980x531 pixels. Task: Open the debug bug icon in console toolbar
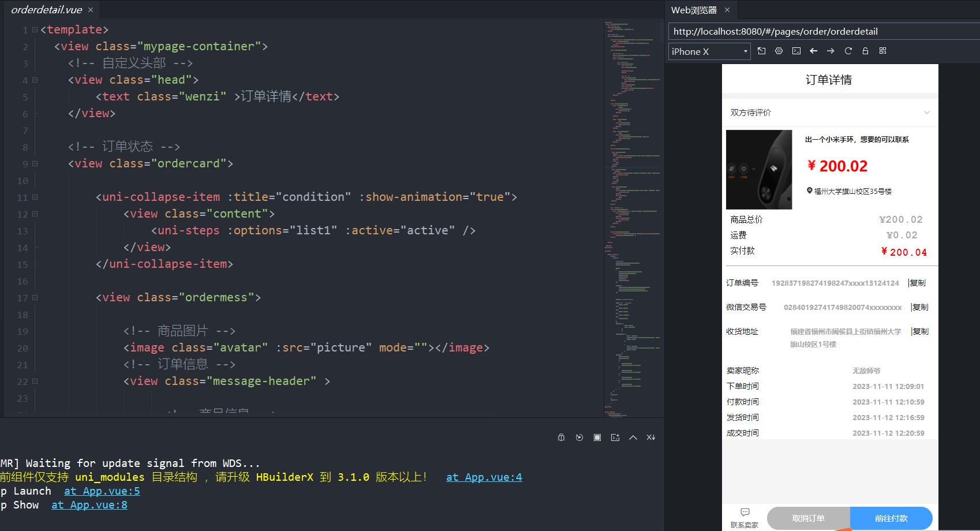point(561,437)
